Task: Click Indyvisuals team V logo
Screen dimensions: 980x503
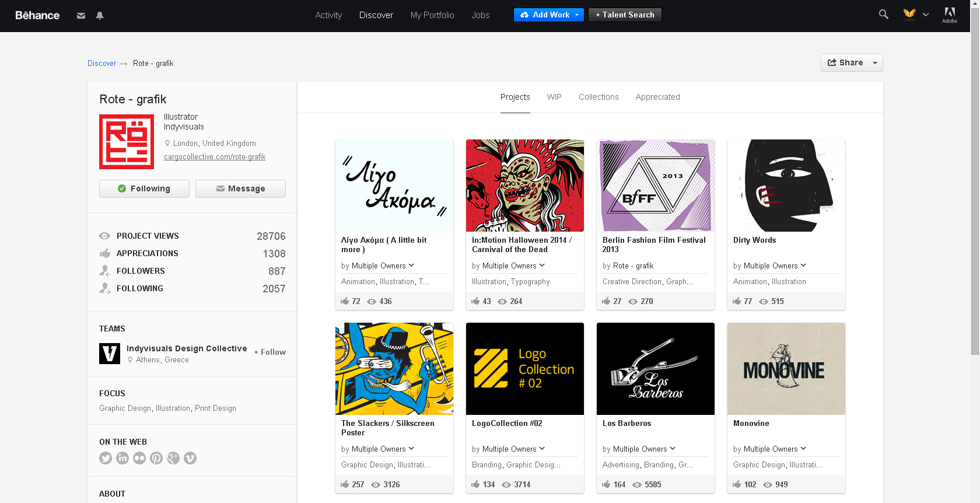Action: pyautogui.click(x=110, y=353)
